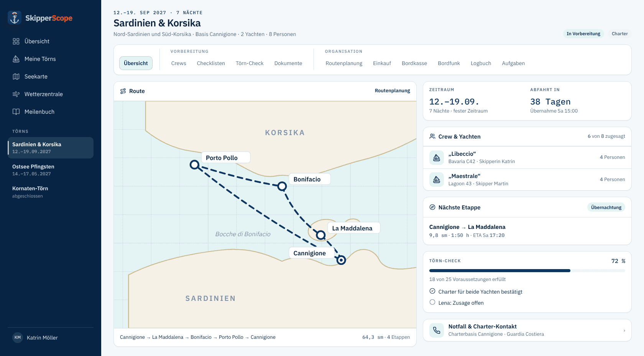The image size is (644, 356).
Task: Open the Logbuch tab
Action: (x=481, y=63)
